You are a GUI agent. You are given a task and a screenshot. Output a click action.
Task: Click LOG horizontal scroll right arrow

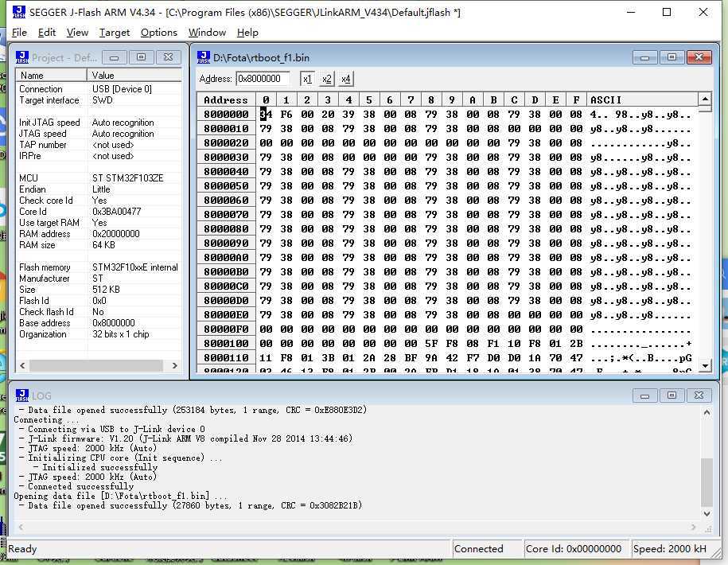coord(694,527)
